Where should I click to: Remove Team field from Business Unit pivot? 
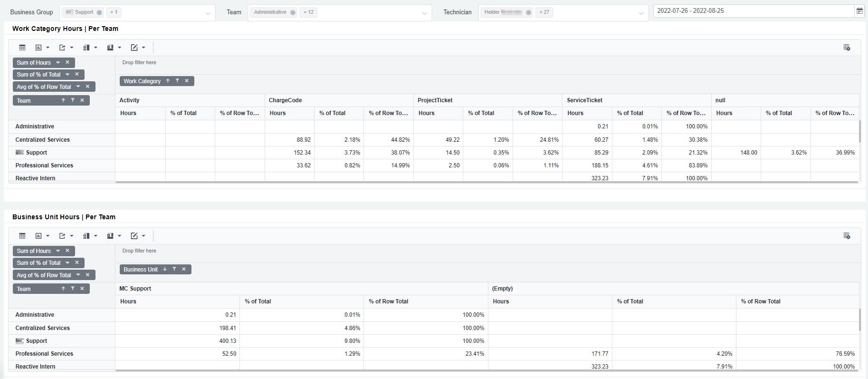pos(82,289)
